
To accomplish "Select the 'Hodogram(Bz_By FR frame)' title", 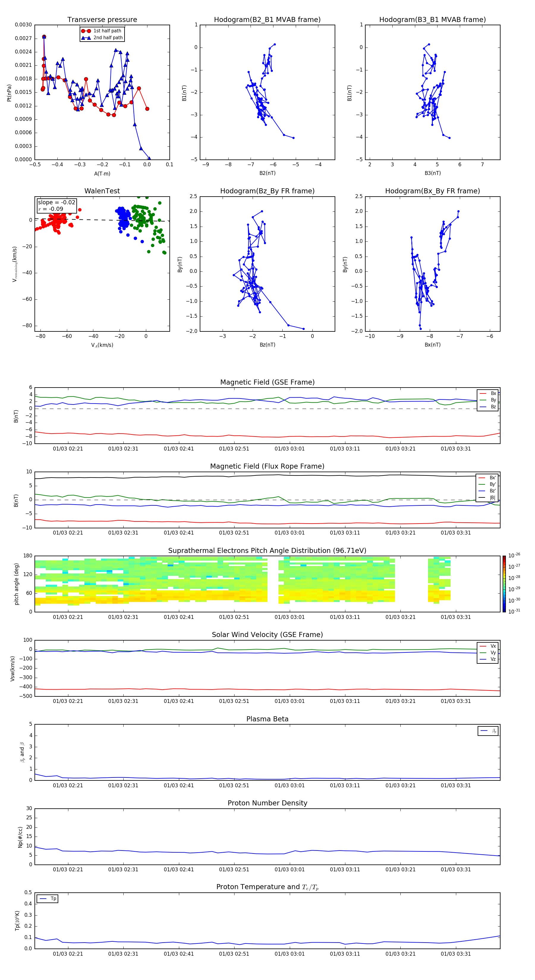I will [x=267, y=191].
